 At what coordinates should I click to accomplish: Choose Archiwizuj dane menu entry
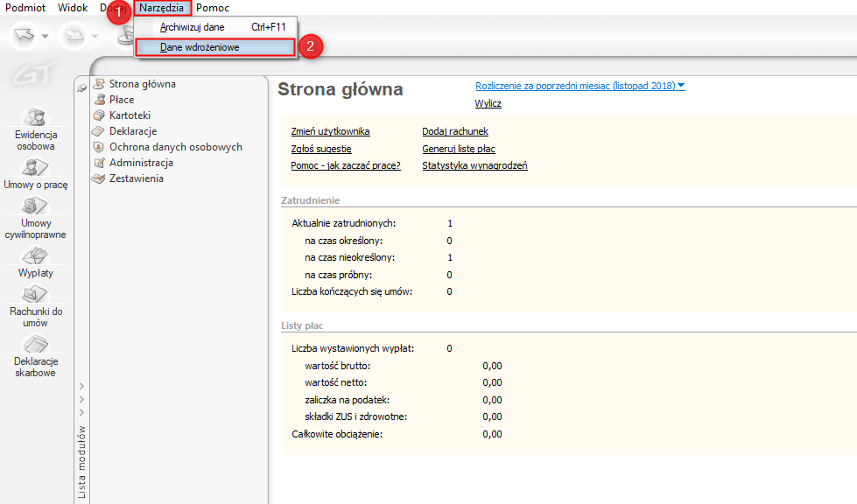(x=216, y=27)
